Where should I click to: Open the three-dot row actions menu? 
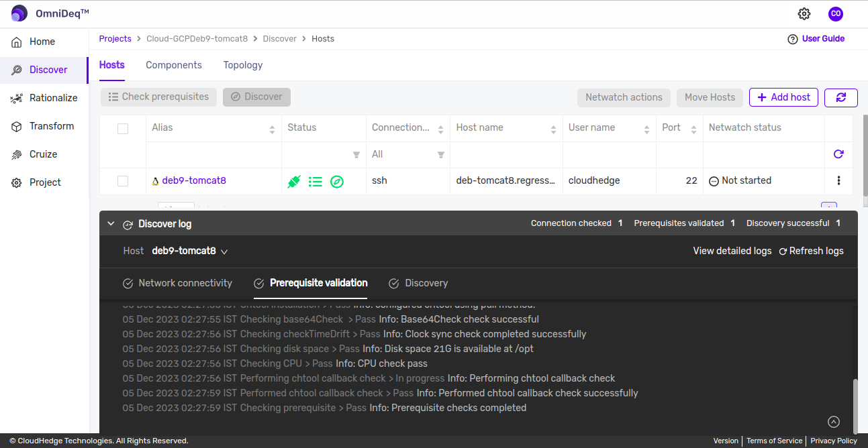point(838,180)
